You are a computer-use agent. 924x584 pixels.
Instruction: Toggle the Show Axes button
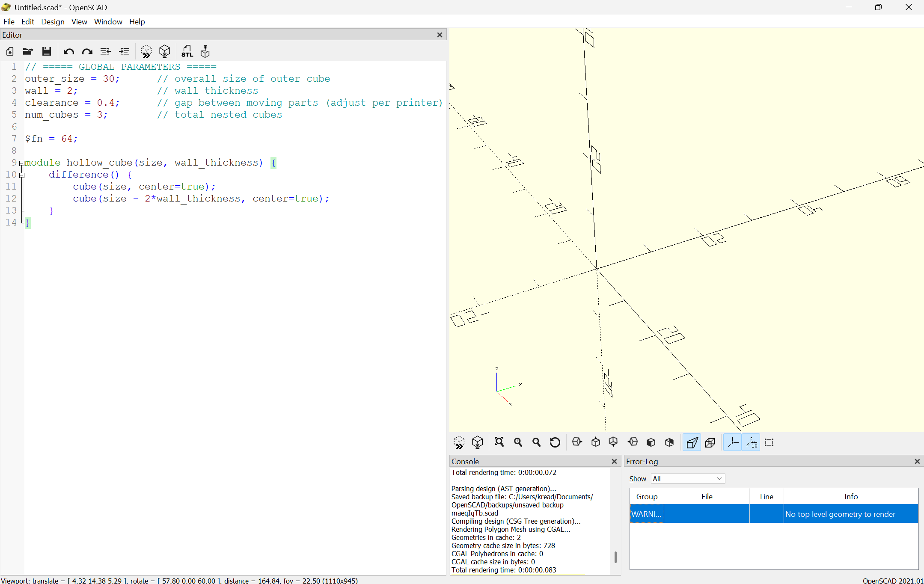[x=733, y=442]
